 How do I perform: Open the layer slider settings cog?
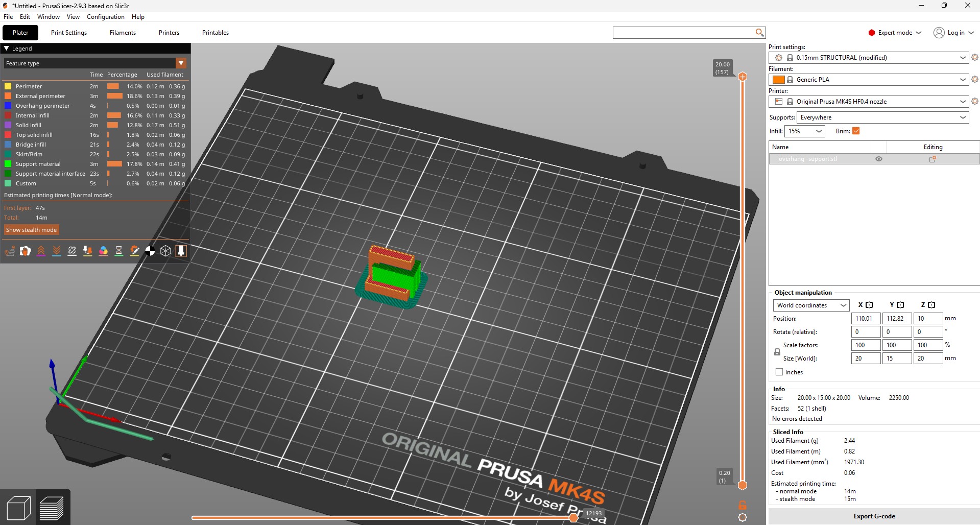coord(743,517)
